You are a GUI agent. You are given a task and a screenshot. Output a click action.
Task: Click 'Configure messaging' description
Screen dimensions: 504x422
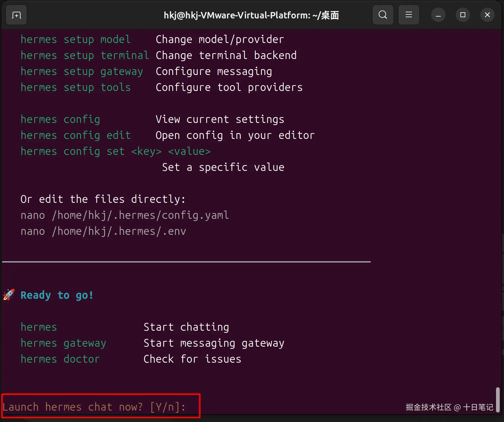point(214,71)
